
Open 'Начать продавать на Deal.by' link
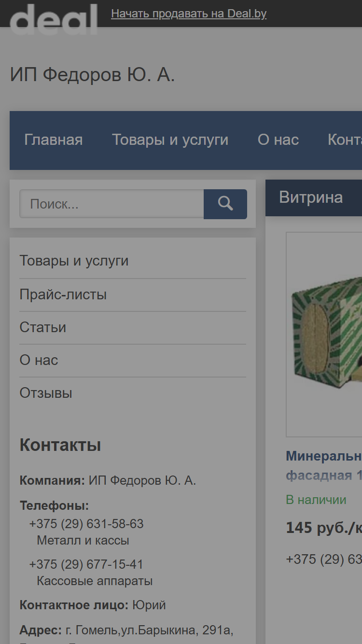click(189, 14)
